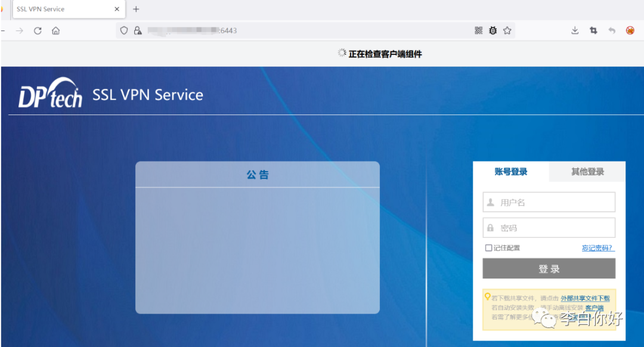Click the DPtech logo
Screen dimensions: 644x347
click(50, 93)
